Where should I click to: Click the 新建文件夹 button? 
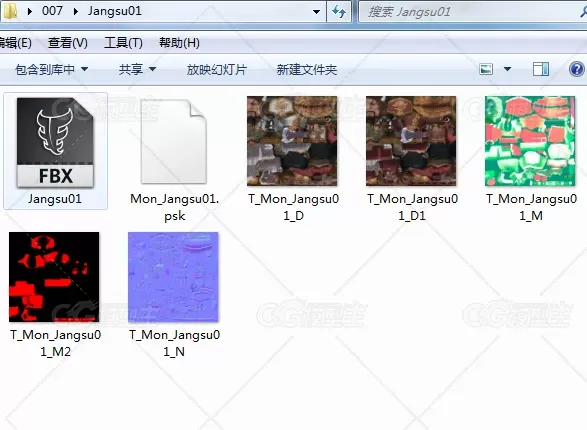[307, 70]
